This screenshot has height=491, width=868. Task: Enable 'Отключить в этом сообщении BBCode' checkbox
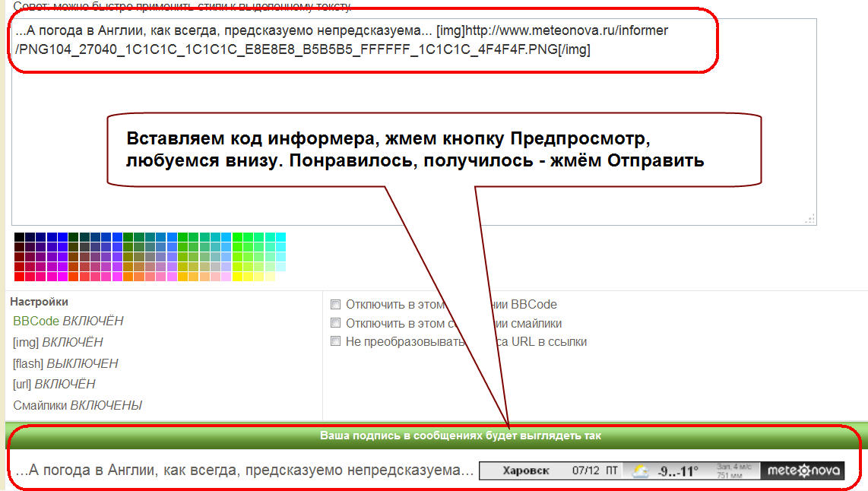pos(335,304)
